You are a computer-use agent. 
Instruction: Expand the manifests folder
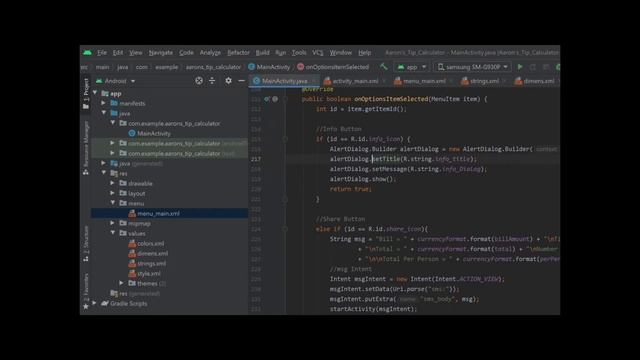point(104,103)
